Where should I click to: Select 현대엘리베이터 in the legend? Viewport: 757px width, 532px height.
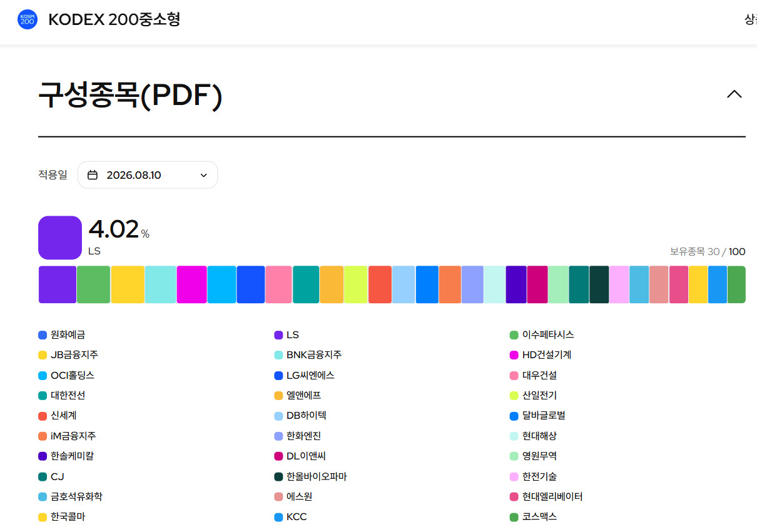tap(546, 497)
